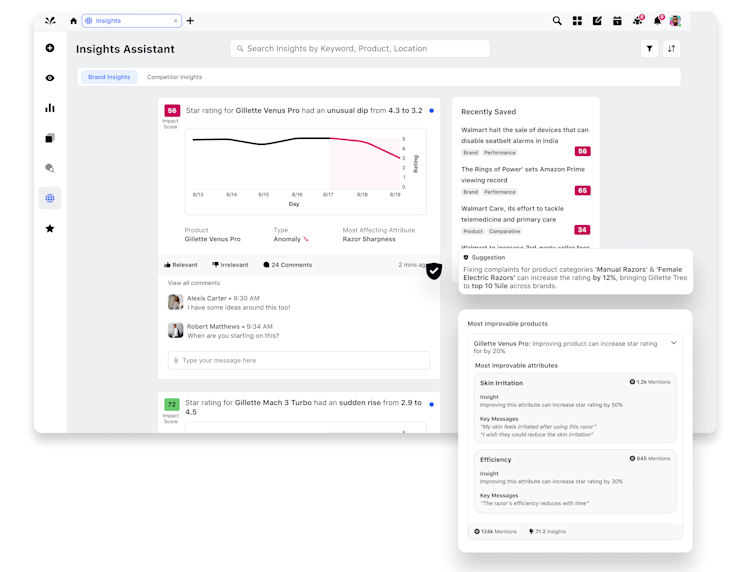Open the sidebar stacked documents icon
750x572 pixels.
point(50,138)
